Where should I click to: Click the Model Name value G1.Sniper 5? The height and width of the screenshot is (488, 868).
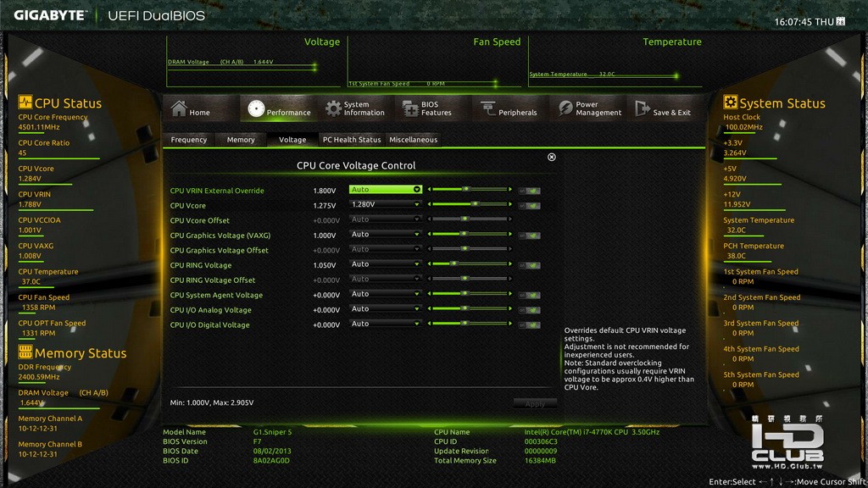272,432
